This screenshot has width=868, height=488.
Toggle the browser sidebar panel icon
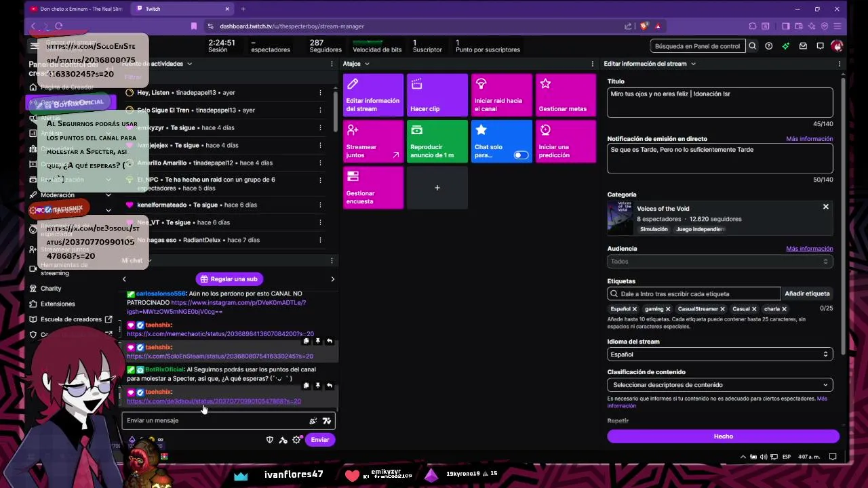point(785,26)
